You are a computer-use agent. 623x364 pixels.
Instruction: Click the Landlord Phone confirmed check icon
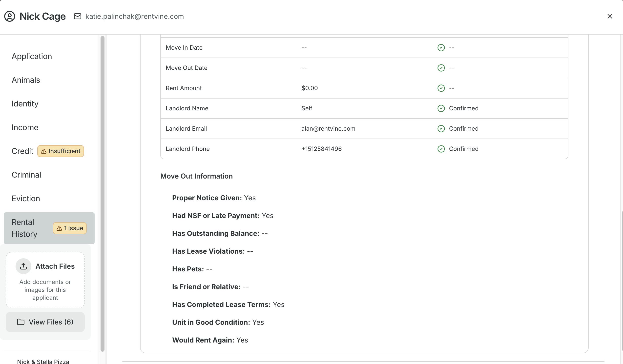click(x=441, y=149)
